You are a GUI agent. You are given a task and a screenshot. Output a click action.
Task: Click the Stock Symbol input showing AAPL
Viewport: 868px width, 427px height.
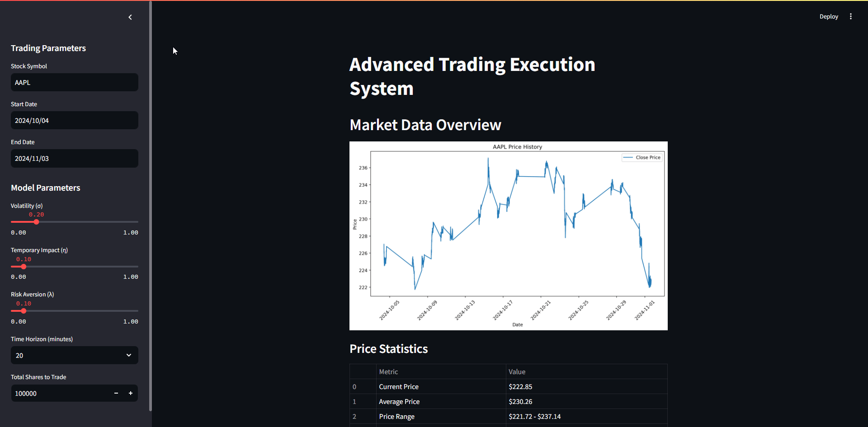pyautogui.click(x=74, y=82)
